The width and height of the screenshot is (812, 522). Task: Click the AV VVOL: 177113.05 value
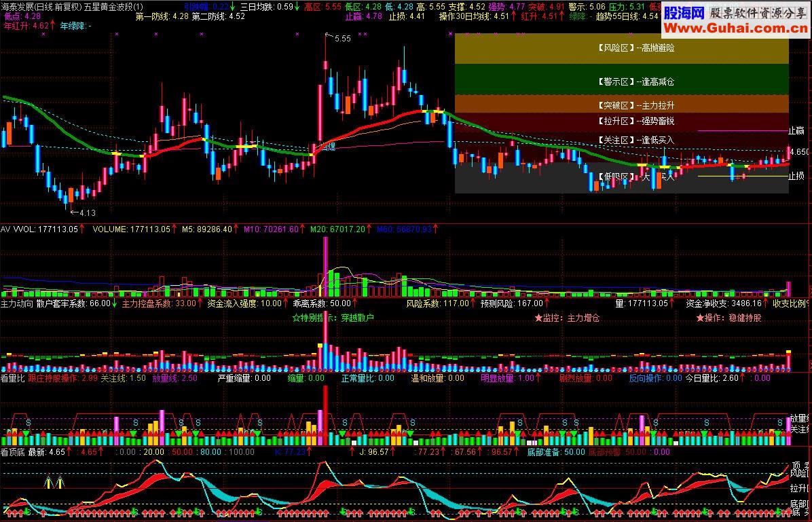pyautogui.click(x=39, y=228)
